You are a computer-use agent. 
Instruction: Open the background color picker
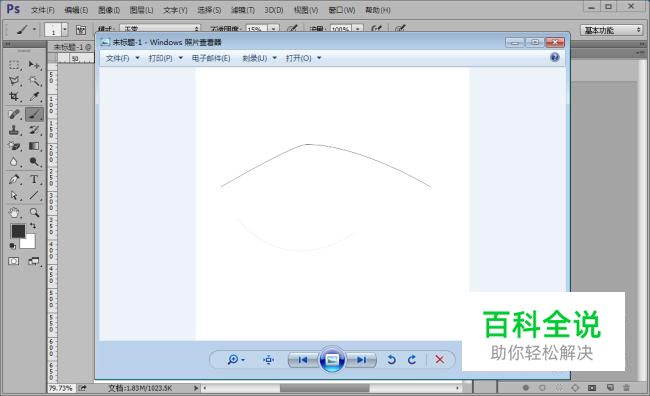point(29,243)
